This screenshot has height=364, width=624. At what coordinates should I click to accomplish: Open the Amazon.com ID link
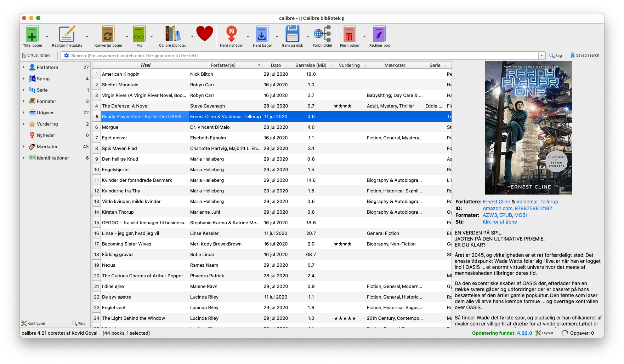(497, 208)
